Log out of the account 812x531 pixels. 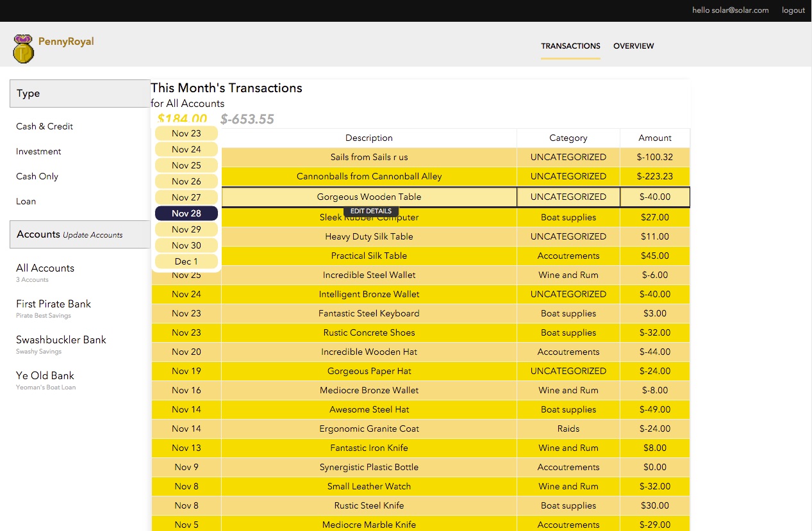click(793, 10)
